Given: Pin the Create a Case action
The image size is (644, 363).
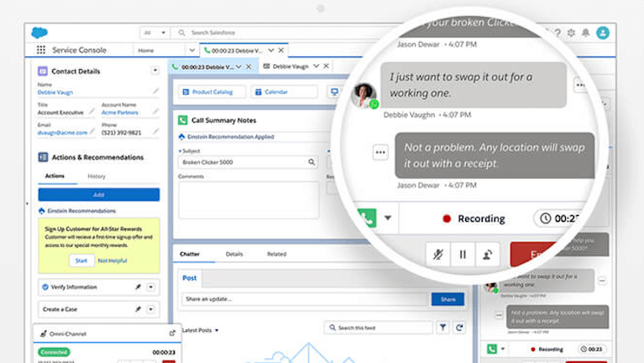Looking at the screenshot, I should [138, 309].
